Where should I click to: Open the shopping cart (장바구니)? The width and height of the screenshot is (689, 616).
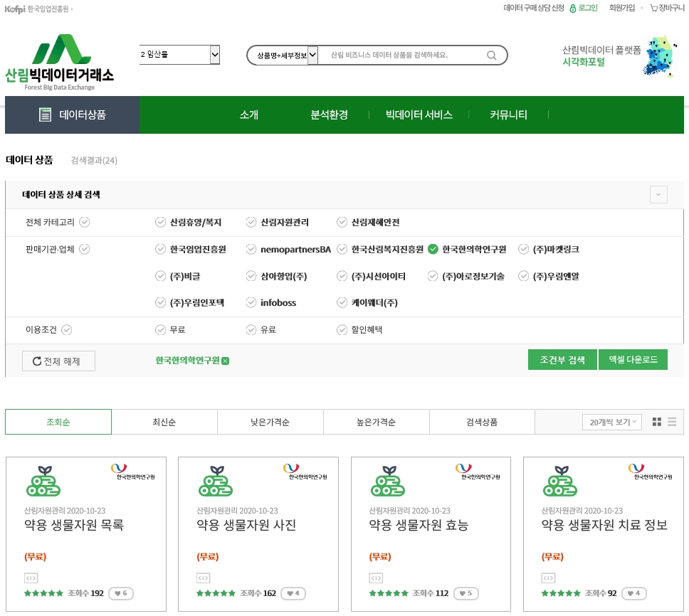[666, 8]
